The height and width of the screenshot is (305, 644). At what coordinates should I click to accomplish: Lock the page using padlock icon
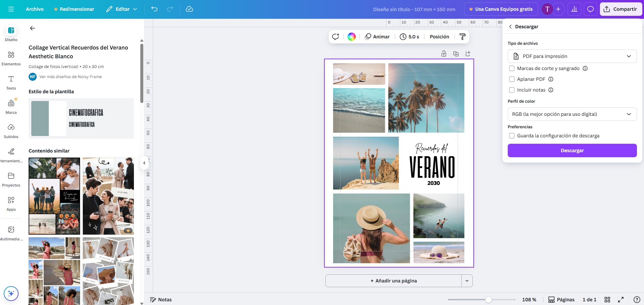[444, 54]
